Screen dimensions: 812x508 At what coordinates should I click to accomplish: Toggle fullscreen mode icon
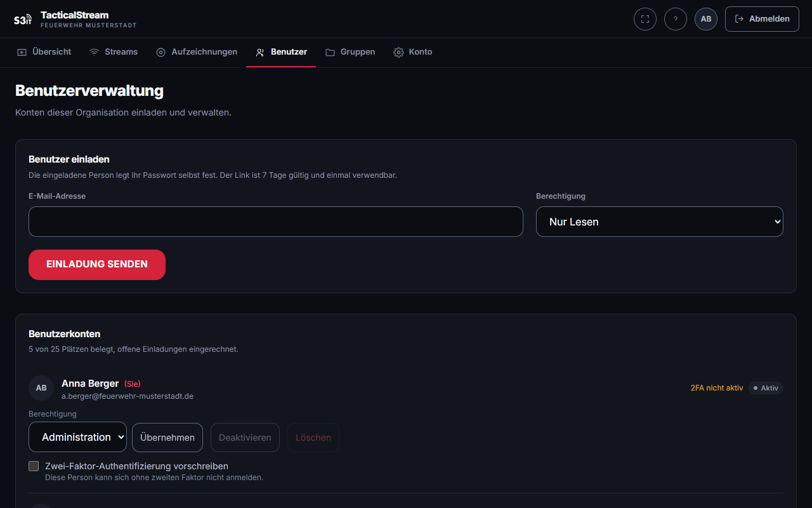pyautogui.click(x=645, y=19)
